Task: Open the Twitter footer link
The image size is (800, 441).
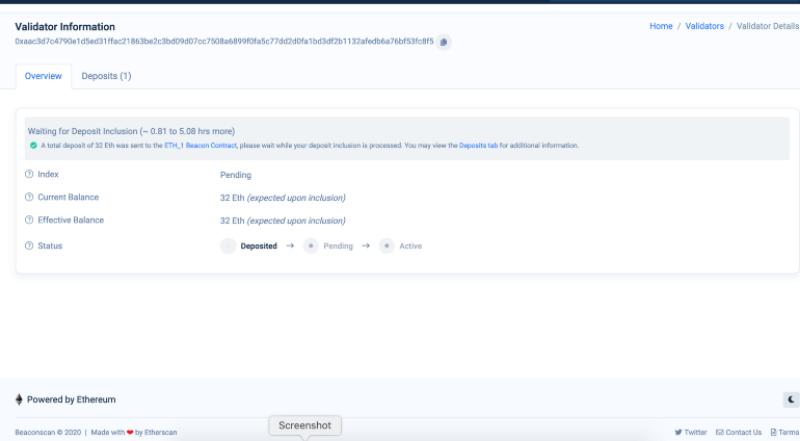Action: click(691, 432)
